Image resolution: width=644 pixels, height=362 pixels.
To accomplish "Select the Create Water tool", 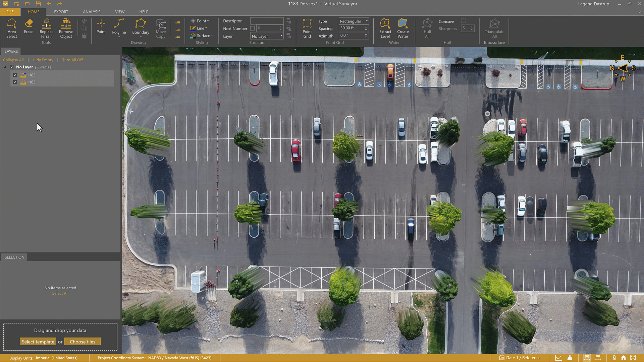I will [x=403, y=28].
